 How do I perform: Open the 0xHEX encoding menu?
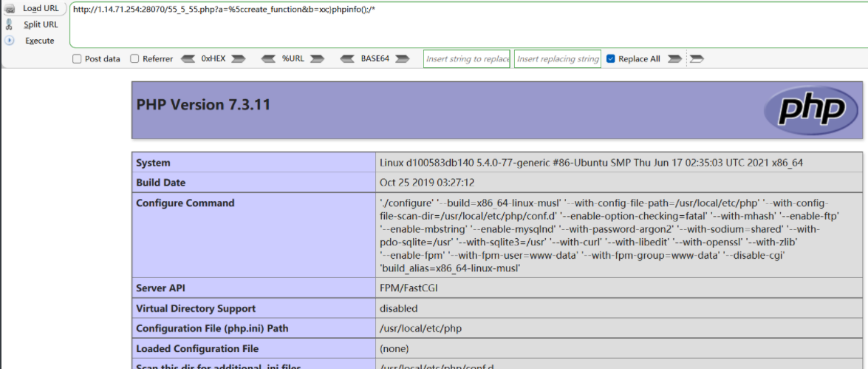point(213,58)
